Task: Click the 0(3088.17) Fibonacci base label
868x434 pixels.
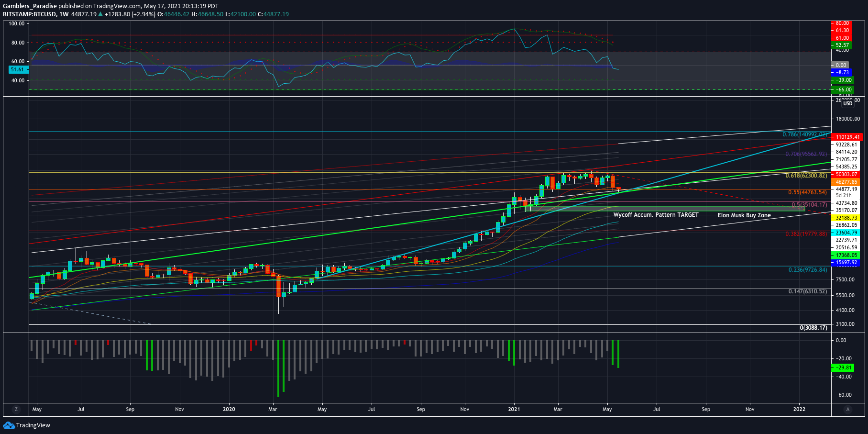Action: coord(813,328)
